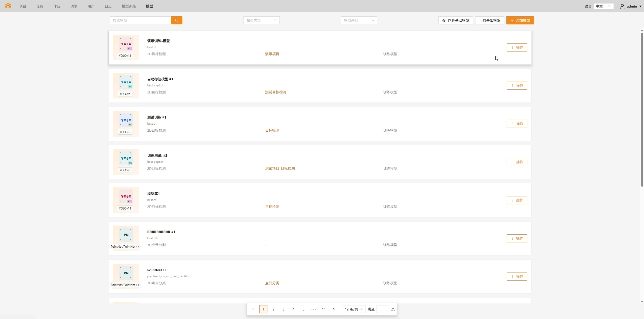Open the 演示项目 project link

tap(272, 54)
